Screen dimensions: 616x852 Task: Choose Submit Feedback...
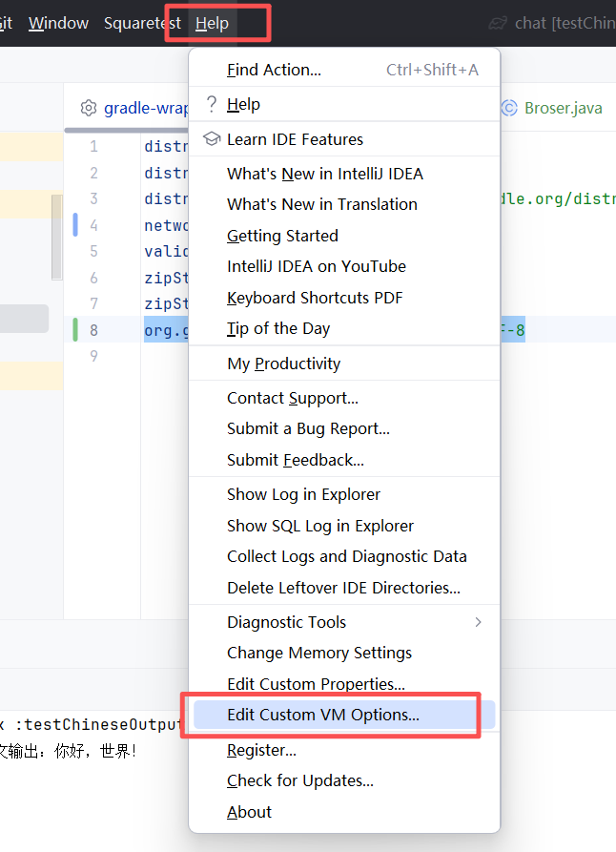click(x=344, y=460)
